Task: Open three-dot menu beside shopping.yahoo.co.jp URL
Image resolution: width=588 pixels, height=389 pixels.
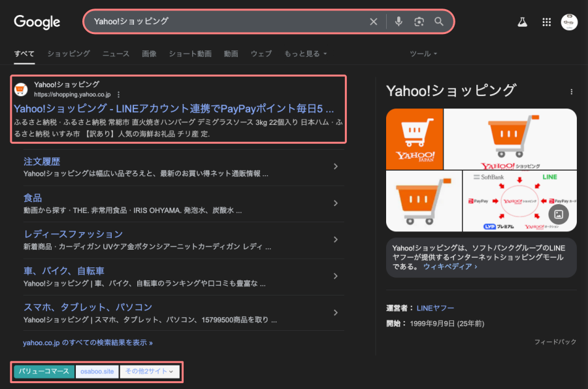Action: click(118, 95)
